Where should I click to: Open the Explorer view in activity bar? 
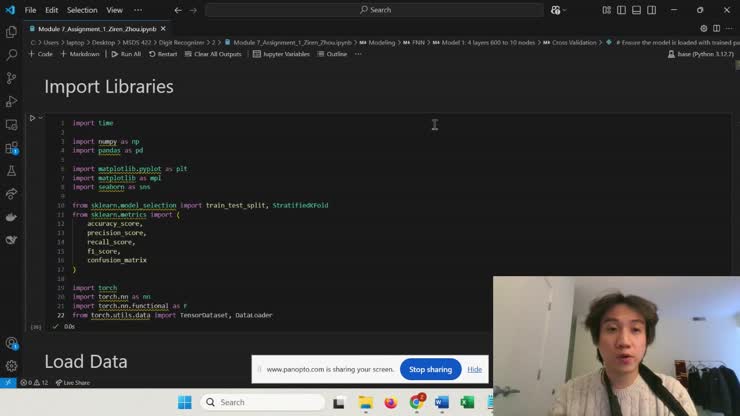click(11, 31)
